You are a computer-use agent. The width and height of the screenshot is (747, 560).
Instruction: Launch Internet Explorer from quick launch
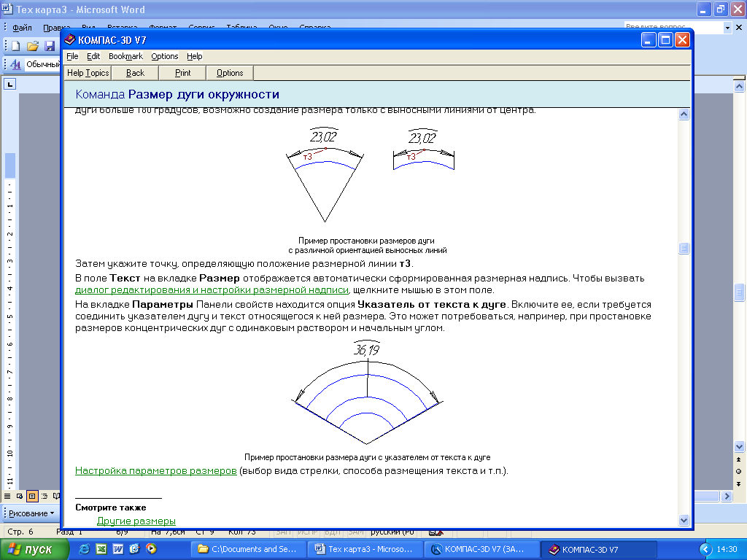[85, 548]
